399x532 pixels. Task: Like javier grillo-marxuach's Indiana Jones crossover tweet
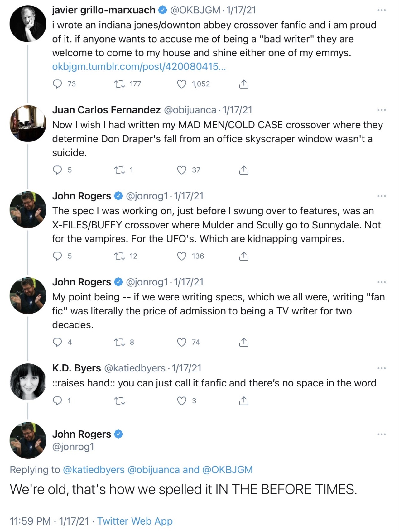click(181, 84)
